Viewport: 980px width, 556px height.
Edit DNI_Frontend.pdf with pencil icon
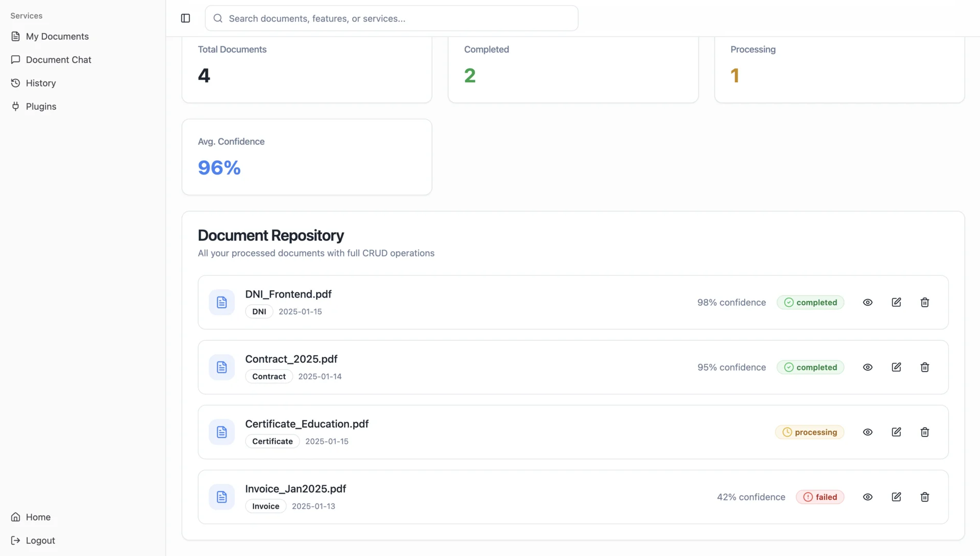896,302
